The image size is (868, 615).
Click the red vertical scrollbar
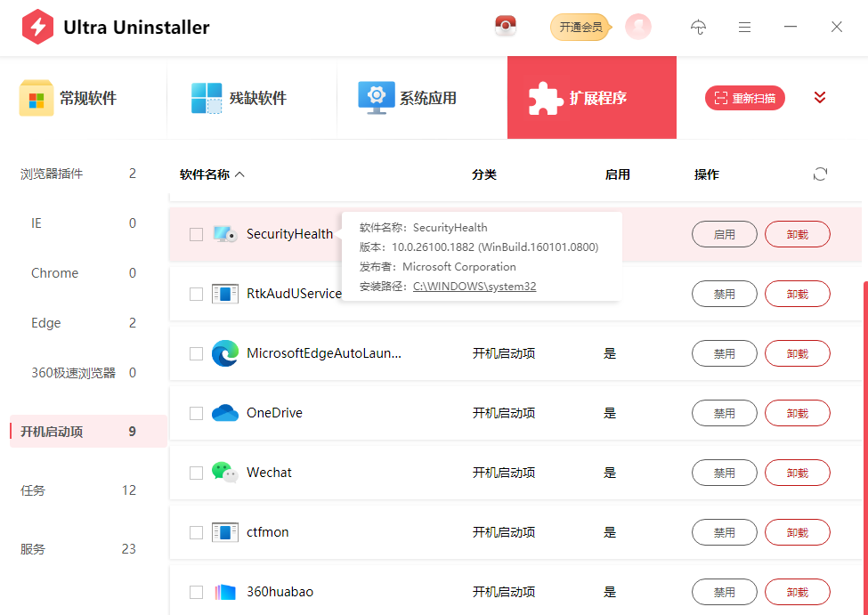point(864,445)
